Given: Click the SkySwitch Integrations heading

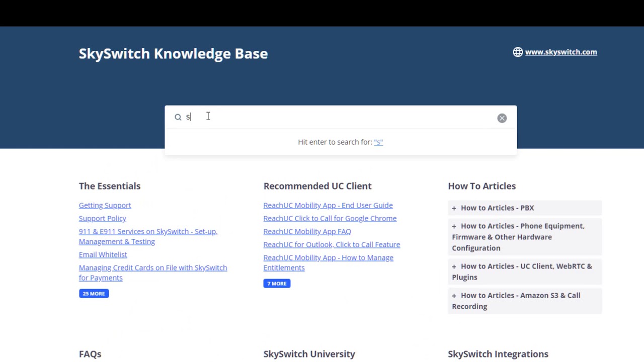Looking at the screenshot, I should pos(498,354).
